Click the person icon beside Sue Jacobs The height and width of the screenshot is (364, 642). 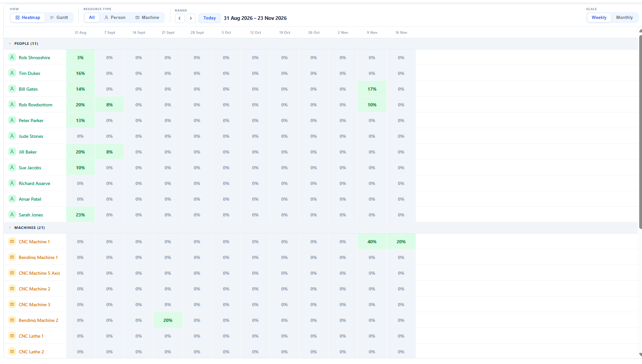[12, 167]
